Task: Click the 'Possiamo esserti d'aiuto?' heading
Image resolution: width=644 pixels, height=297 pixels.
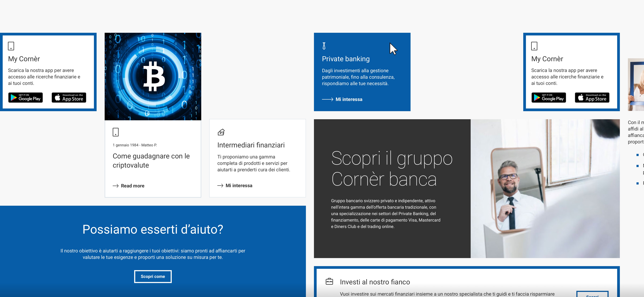Action: 153,229
